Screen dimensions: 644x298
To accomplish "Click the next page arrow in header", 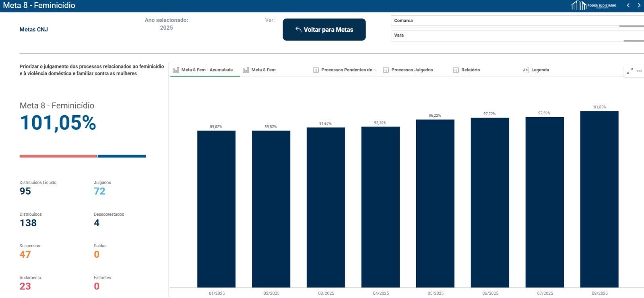I will (x=639, y=5).
